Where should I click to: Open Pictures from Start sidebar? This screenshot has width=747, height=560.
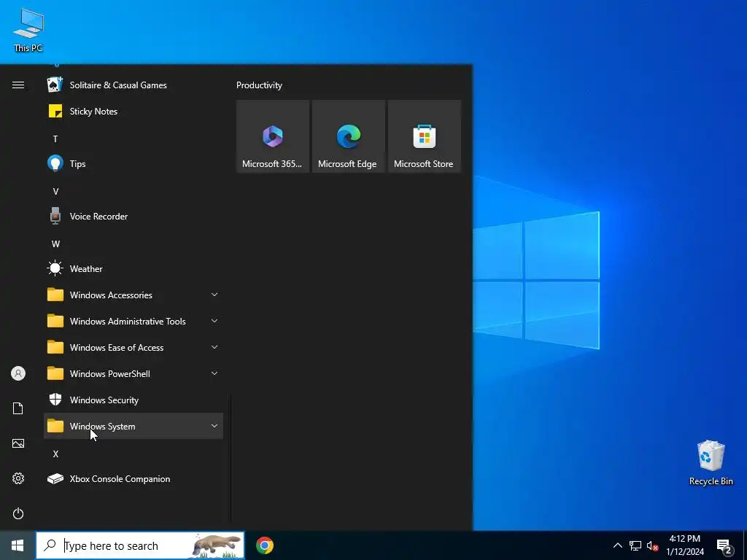(18, 443)
